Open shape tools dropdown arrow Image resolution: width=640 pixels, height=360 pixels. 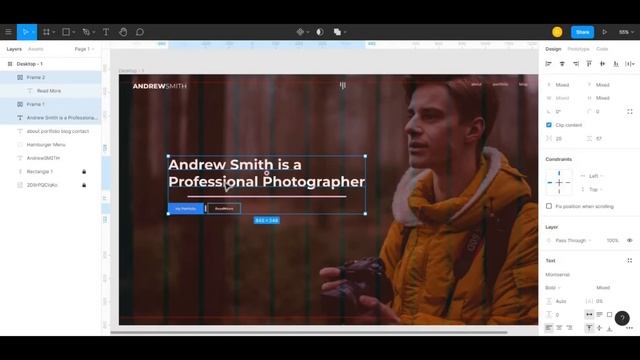coord(73,32)
